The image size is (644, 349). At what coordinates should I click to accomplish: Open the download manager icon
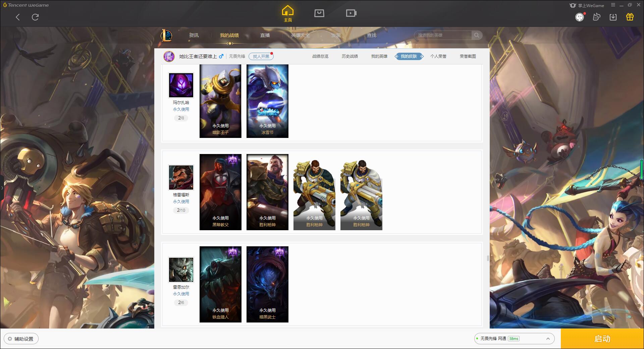[x=613, y=17]
